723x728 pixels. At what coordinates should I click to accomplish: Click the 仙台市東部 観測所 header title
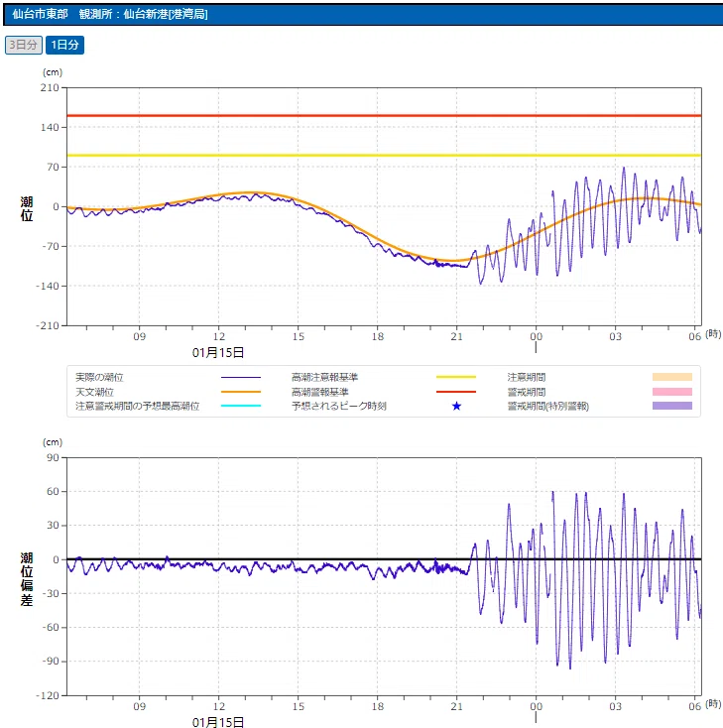coord(109,14)
